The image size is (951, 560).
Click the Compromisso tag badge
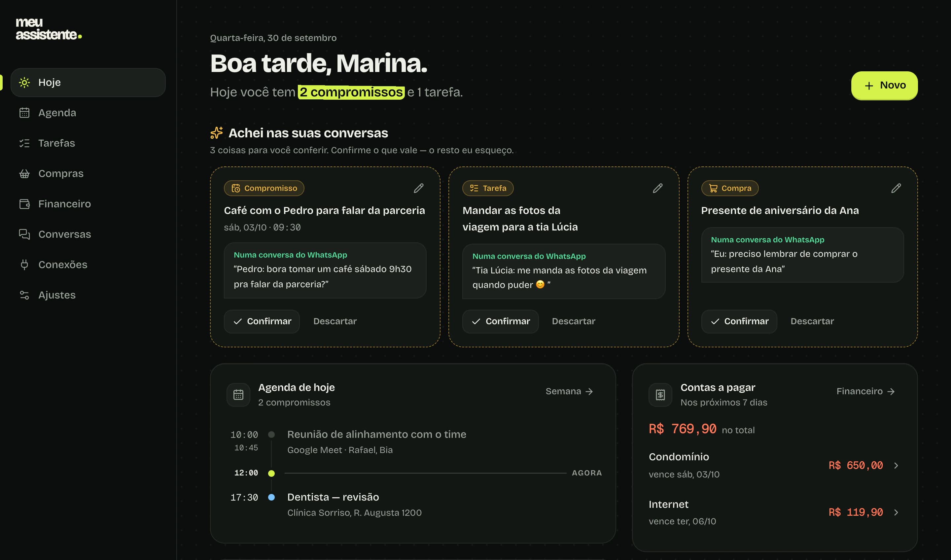[x=264, y=188]
